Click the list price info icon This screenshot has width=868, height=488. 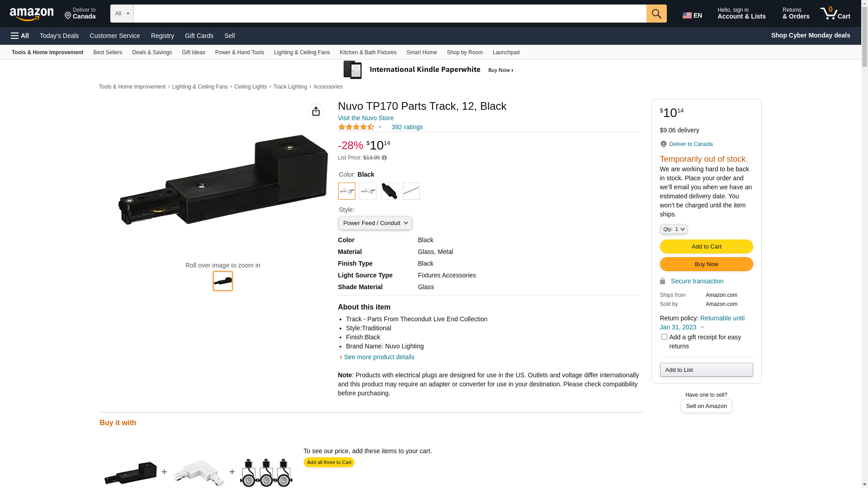pos(384,158)
